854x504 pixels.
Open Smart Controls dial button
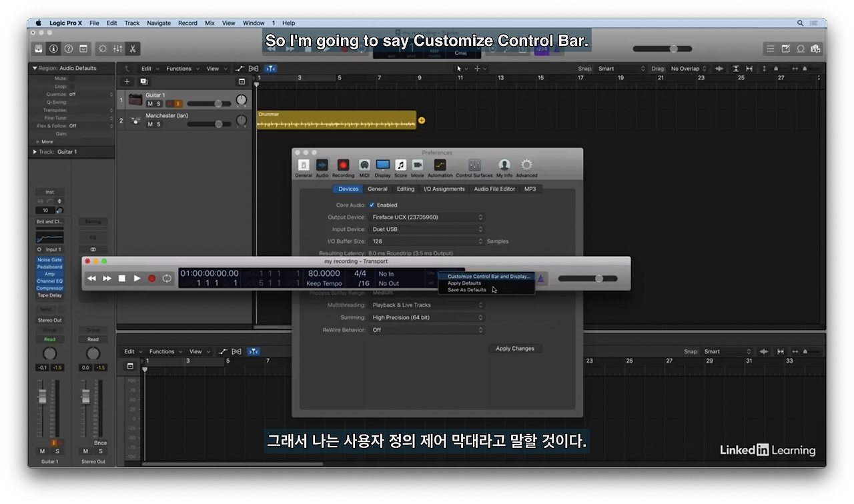point(103,49)
